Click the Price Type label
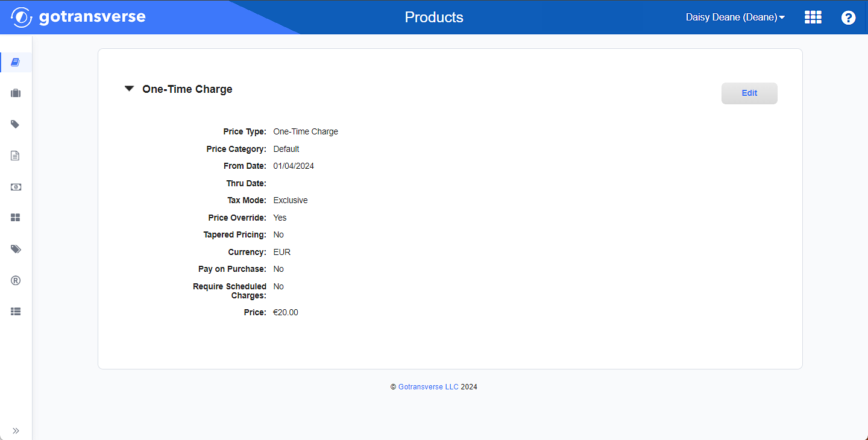 (245, 131)
